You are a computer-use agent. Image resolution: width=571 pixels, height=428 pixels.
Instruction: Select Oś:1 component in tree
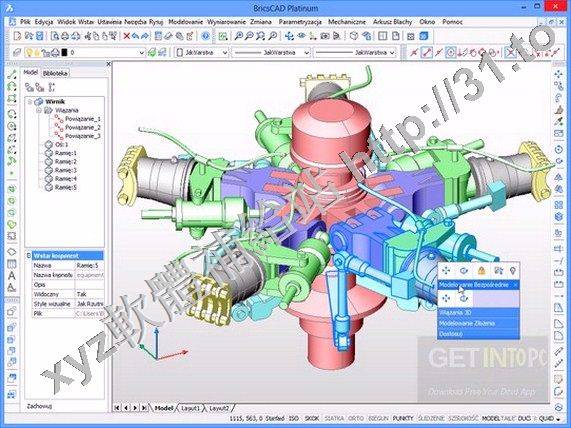(62, 145)
